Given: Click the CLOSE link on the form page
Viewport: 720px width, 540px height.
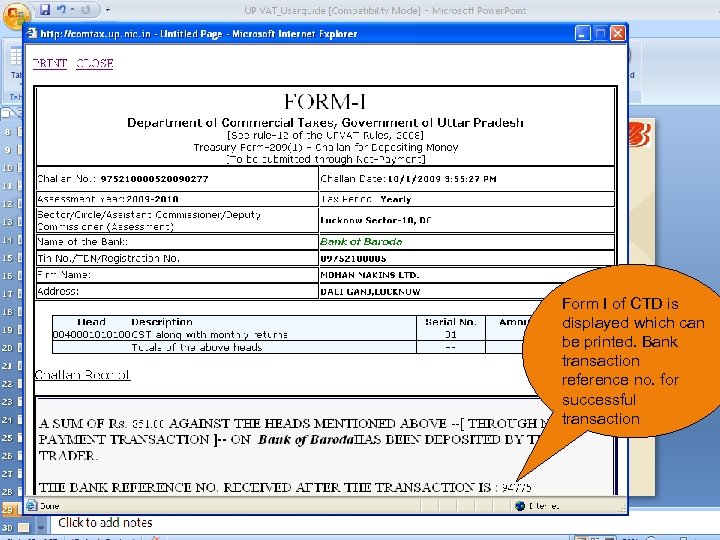Looking at the screenshot, I should click(x=95, y=63).
